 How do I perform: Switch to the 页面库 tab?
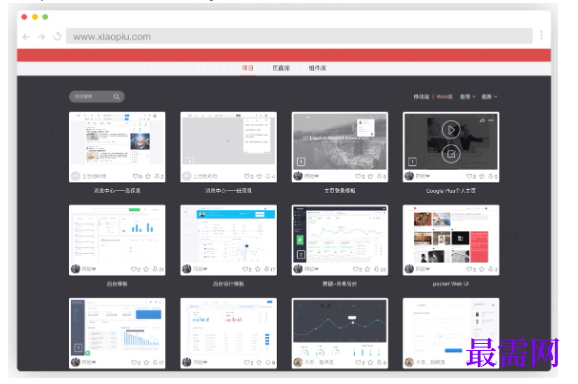tap(281, 68)
